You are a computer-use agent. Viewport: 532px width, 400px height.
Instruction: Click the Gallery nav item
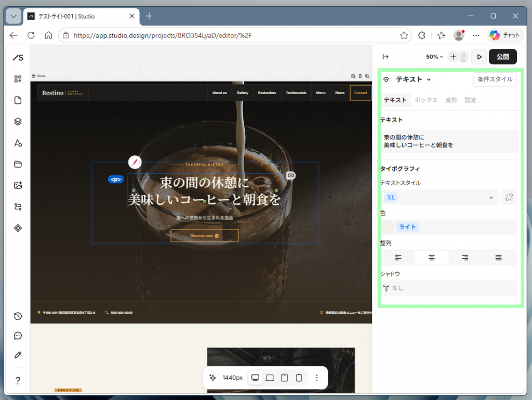click(x=242, y=92)
